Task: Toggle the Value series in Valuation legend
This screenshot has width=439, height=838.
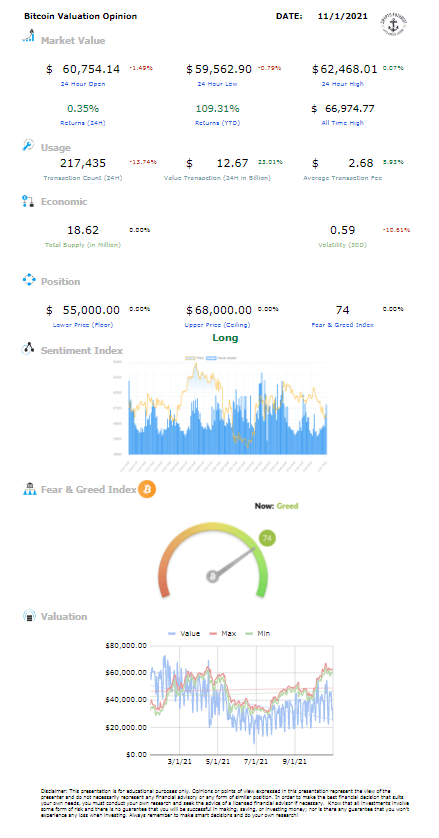Action: pyautogui.click(x=184, y=633)
